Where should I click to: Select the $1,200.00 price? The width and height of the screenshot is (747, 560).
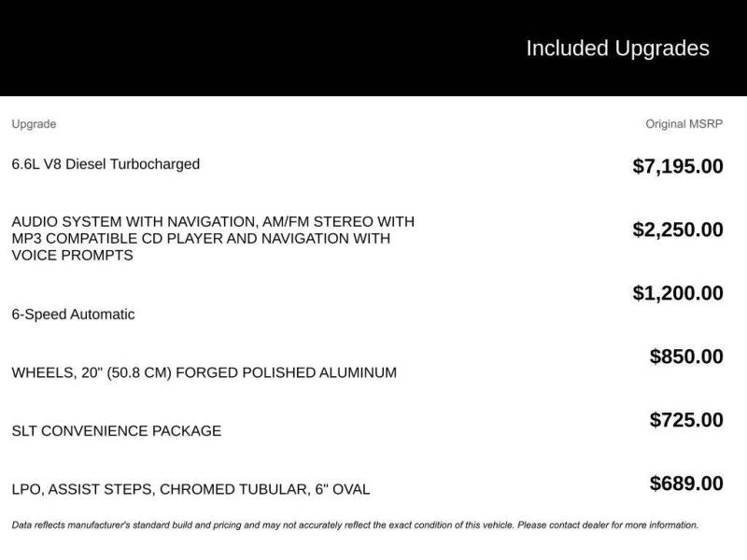(x=678, y=293)
